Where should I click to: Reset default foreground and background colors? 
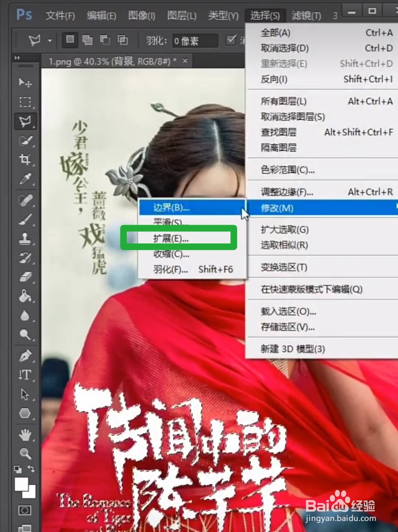(17, 469)
